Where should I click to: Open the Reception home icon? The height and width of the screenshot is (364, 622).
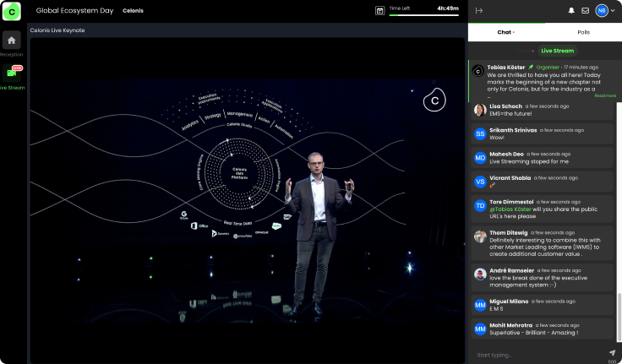pyautogui.click(x=11, y=41)
